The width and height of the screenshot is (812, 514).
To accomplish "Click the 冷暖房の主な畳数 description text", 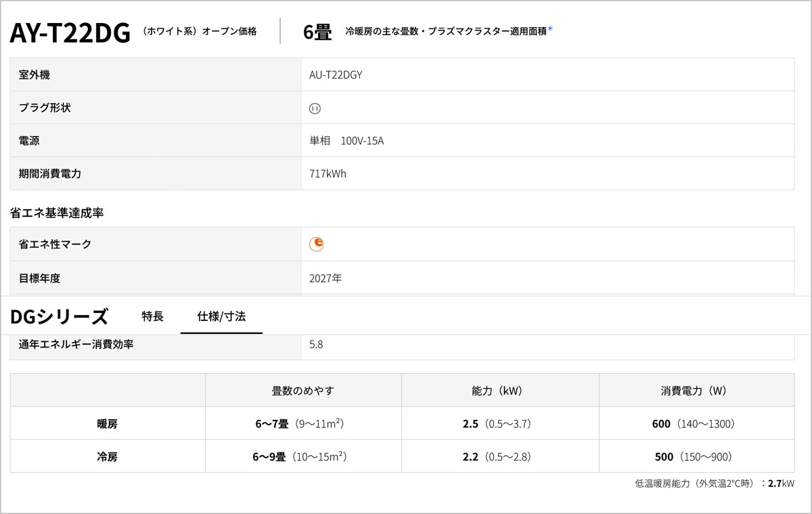I will tap(445, 32).
